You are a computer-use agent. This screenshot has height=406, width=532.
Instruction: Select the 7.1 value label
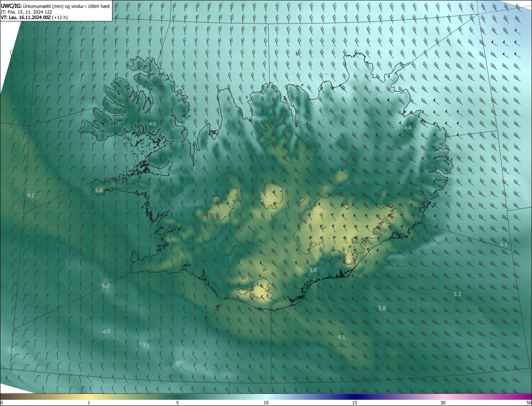146,346
